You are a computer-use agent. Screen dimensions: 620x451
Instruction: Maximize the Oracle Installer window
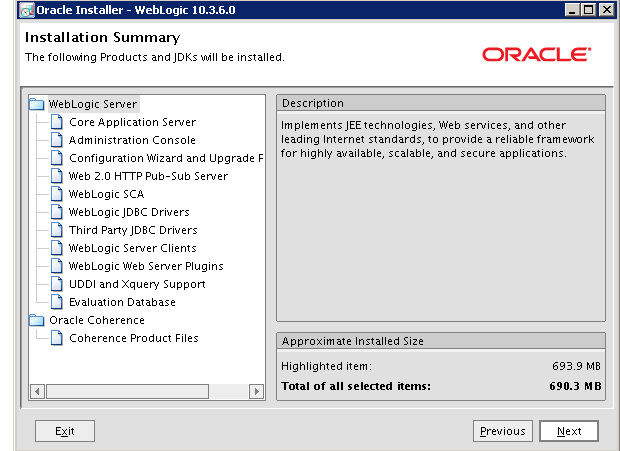click(589, 10)
